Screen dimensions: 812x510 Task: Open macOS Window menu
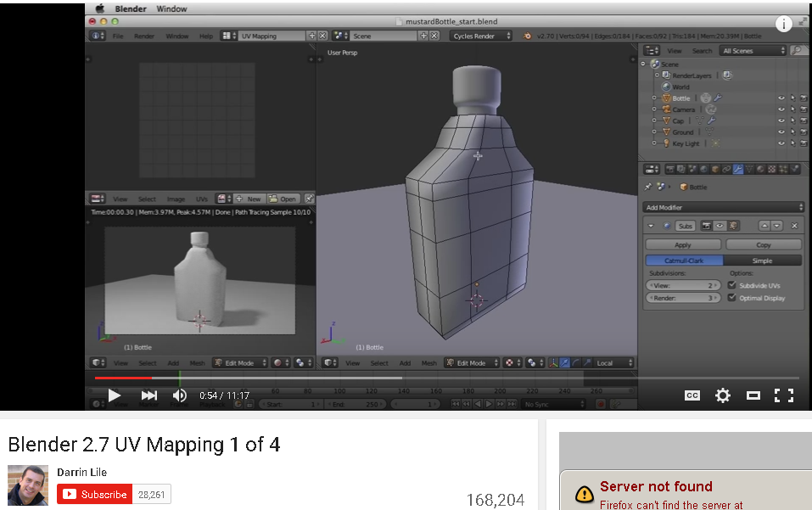pyautogui.click(x=171, y=8)
